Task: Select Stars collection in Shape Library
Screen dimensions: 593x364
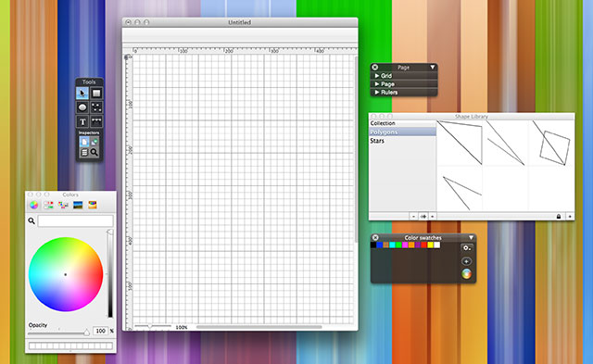Action: point(403,141)
